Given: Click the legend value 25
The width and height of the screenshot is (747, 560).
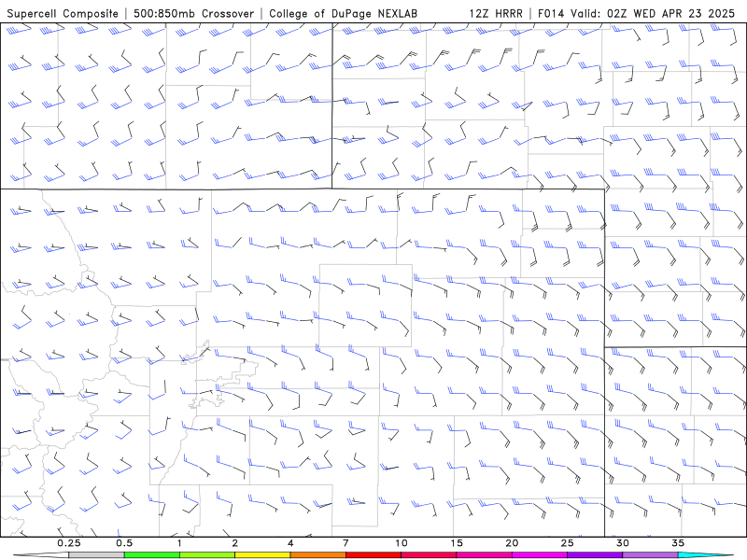Looking at the screenshot, I should pyautogui.click(x=568, y=543).
